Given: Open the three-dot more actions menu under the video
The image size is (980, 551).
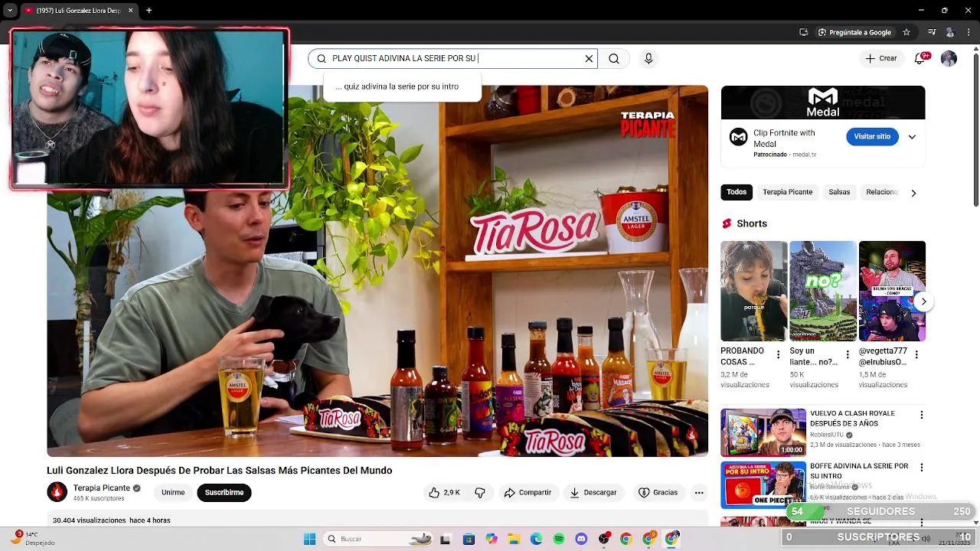Looking at the screenshot, I should pos(699,493).
